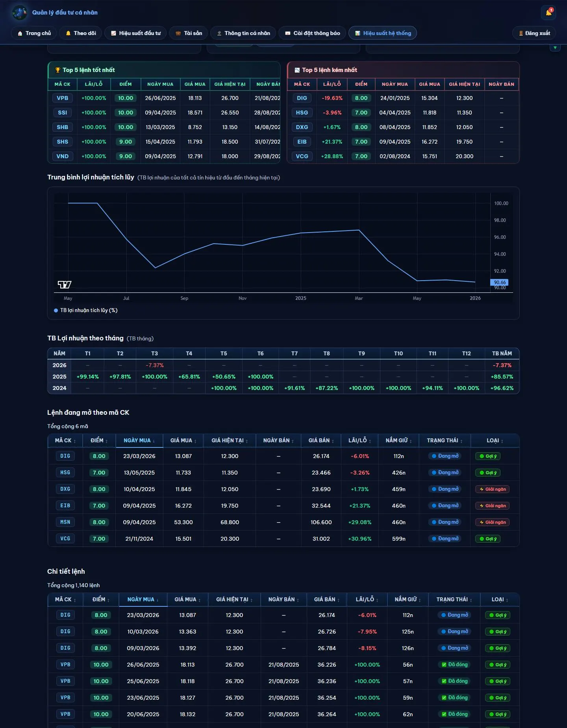The width and height of the screenshot is (567, 728).
Task: Open the Cài đặt thông báo tab
Action: (x=312, y=33)
